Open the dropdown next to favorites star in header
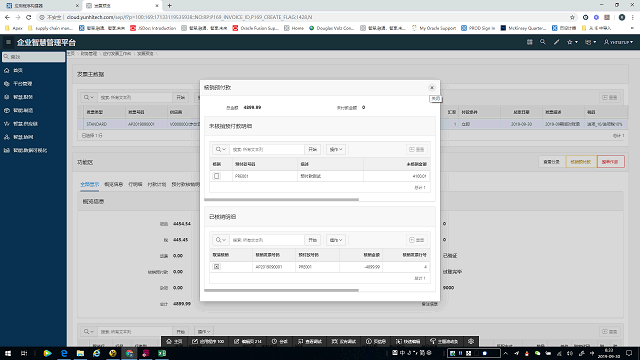640x360 pixels. point(591,42)
